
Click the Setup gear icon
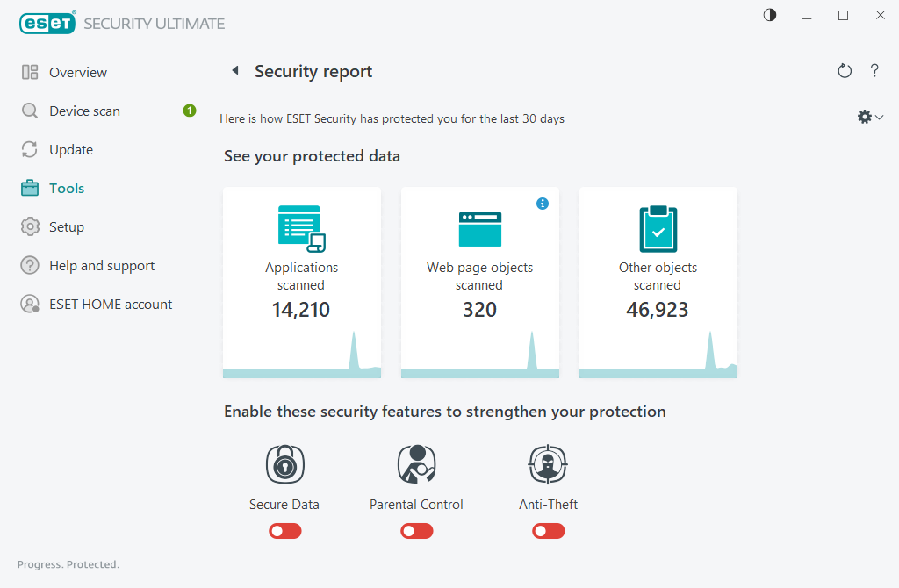tap(30, 227)
